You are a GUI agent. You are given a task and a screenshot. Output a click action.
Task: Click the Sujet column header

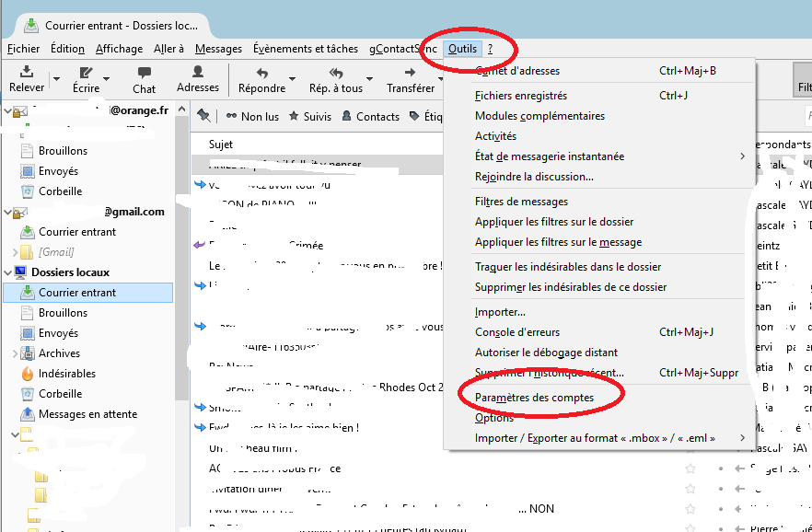221,145
